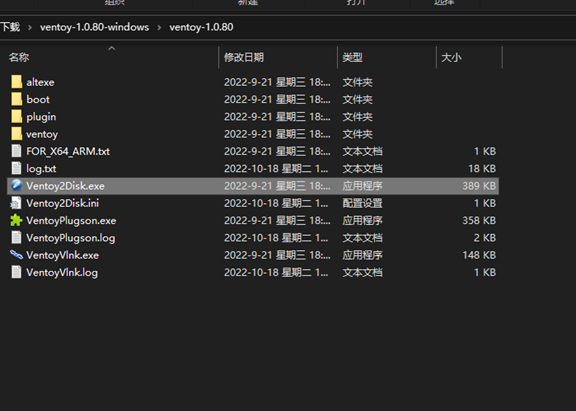576x411 pixels.
Task: Click the modified date of the boot folder
Action: 277,100
